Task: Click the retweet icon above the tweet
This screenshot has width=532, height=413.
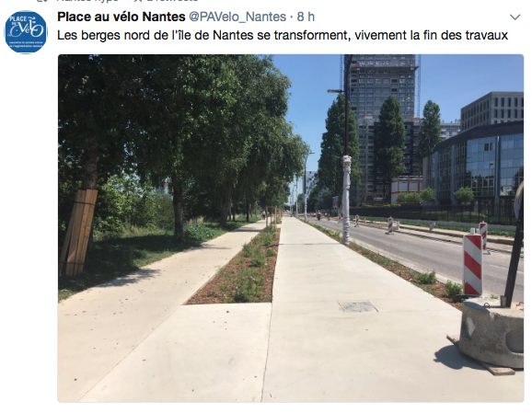Action: [x=41, y=1]
